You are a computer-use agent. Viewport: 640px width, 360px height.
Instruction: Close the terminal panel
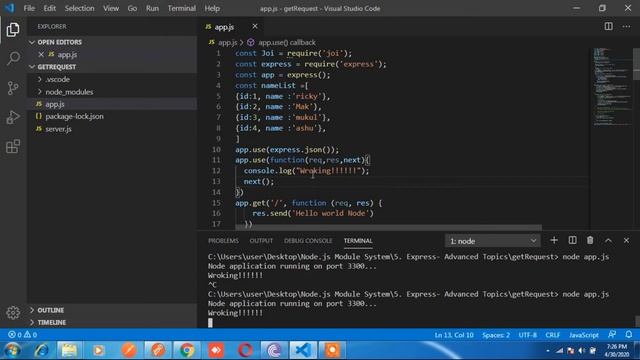tap(626, 240)
